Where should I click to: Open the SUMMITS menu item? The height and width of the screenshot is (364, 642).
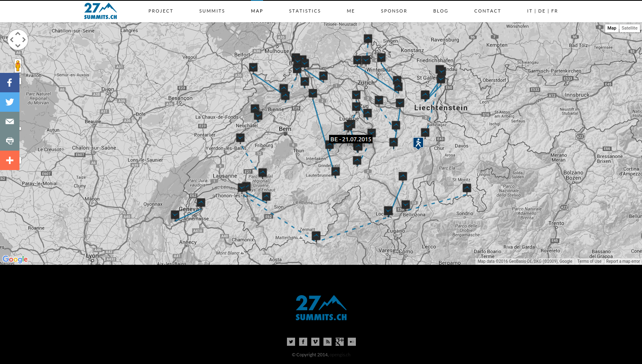coord(212,11)
